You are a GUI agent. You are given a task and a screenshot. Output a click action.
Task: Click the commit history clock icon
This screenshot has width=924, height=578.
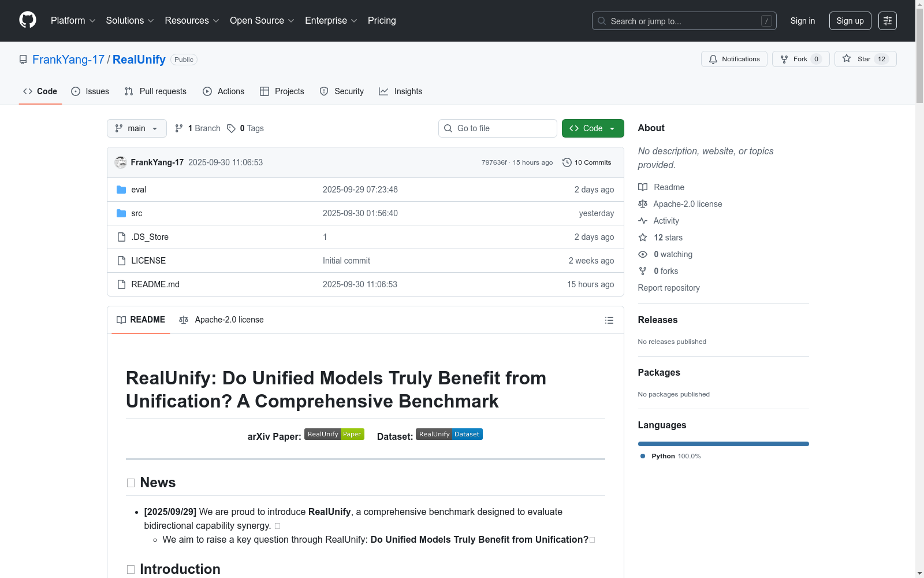567,162
